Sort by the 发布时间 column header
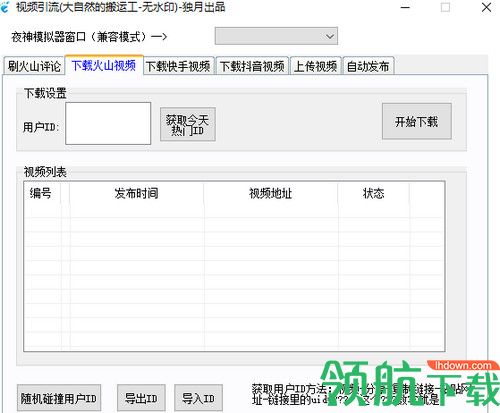 click(x=136, y=193)
